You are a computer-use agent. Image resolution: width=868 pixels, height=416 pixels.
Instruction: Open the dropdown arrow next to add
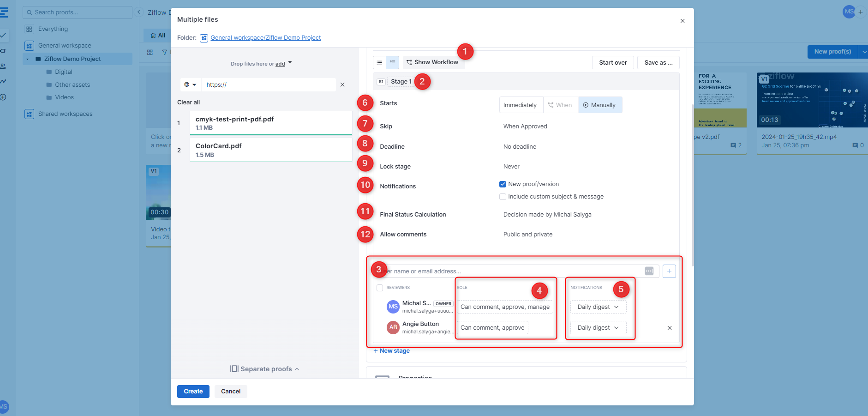coord(290,62)
